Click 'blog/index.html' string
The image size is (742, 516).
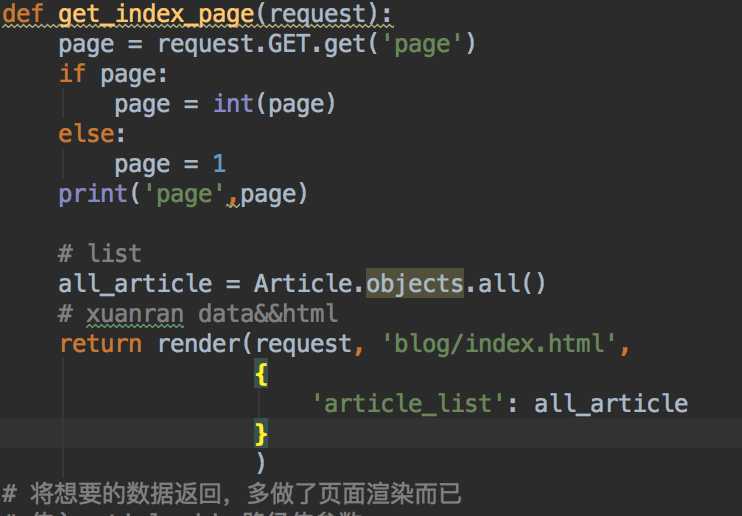point(499,344)
